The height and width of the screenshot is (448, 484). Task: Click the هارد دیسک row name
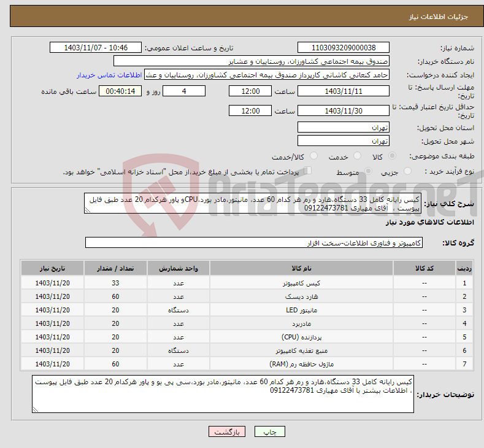tap(301, 296)
